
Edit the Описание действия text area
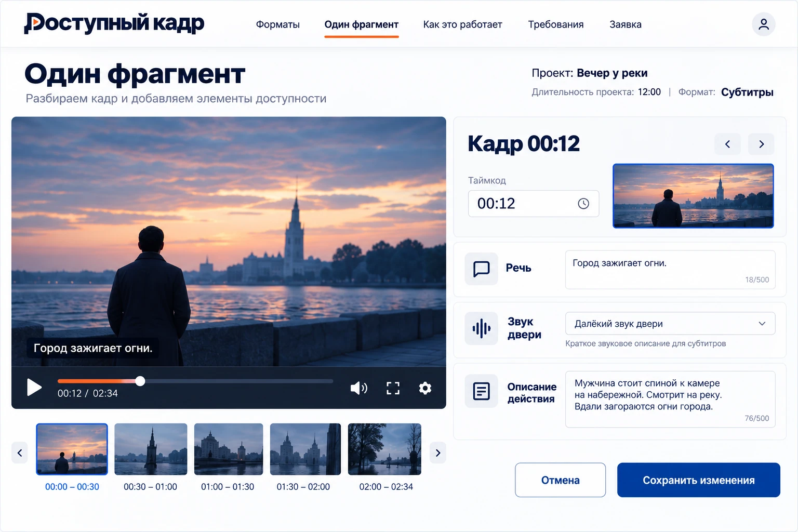coord(670,400)
